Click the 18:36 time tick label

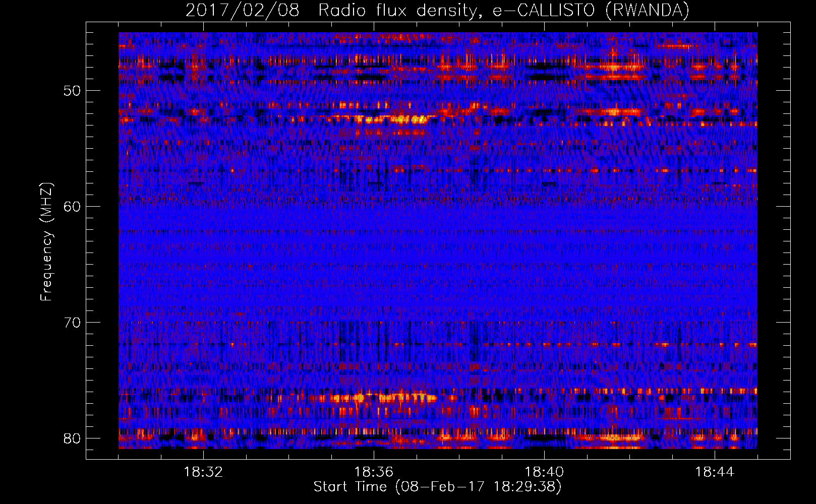[x=374, y=472]
